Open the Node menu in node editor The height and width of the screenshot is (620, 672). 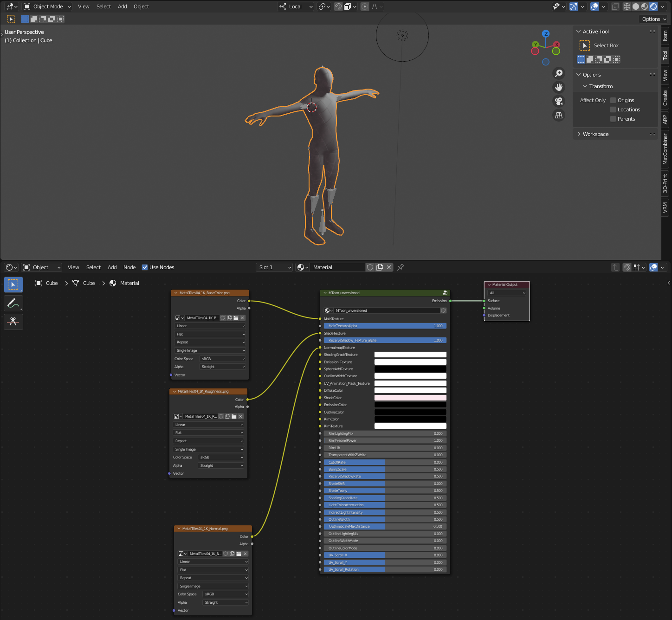pyautogui.click(x=129, y=267)
